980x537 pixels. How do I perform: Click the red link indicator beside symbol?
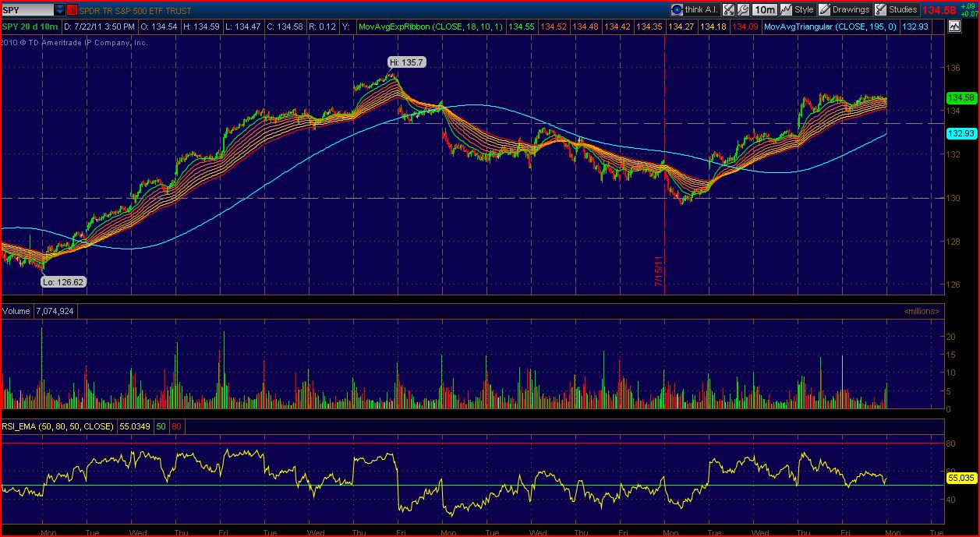[x=73, y=10]
